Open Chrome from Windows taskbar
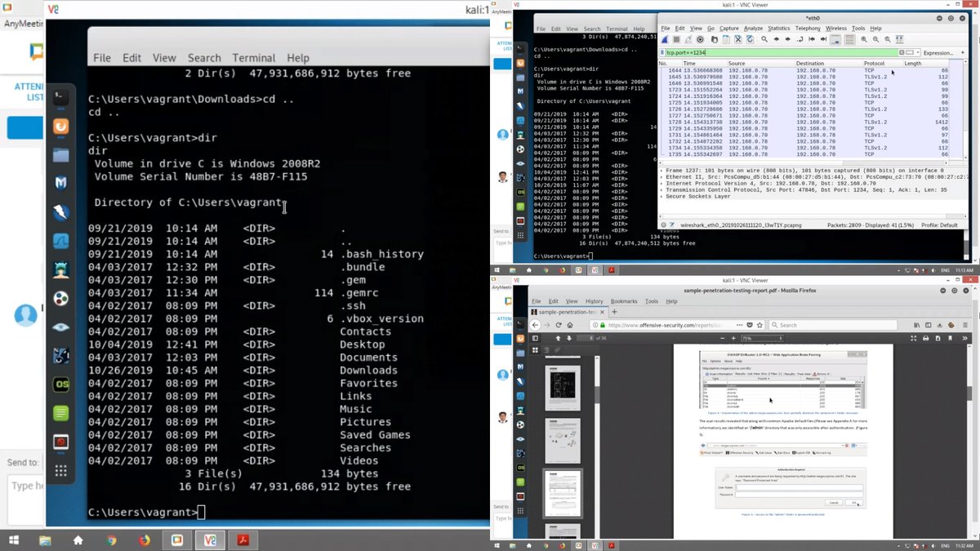Screen dimensions: 980x551 point(110,540)
